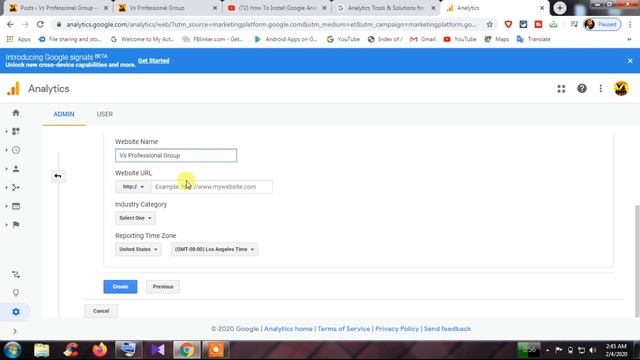
Task: Open the Realtime clock sidebar icon
Action: coord(16,150)
